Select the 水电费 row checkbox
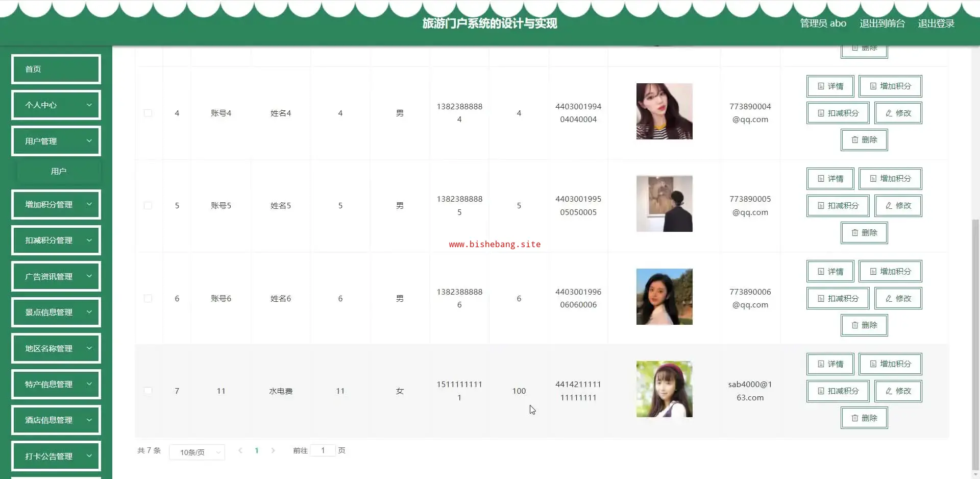Image resolution: width=980 pixels, height=479 pixels. [148, 391]
